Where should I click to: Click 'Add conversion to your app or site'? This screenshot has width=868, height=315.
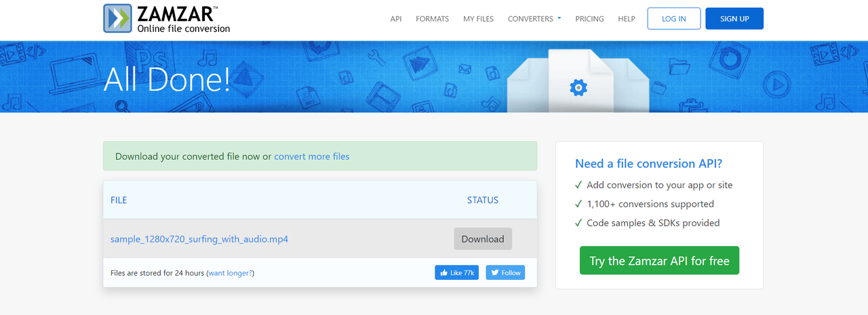click(x=660, y=185)
